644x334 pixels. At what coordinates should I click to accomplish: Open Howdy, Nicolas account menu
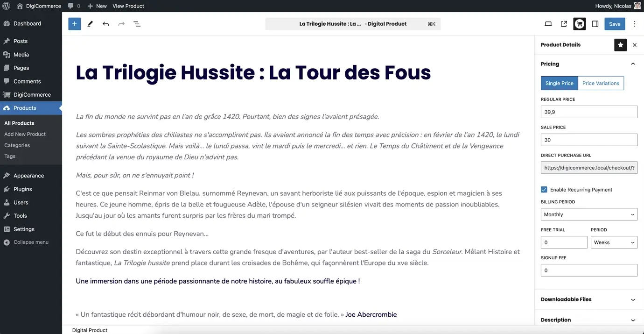[x=618, y=6]
